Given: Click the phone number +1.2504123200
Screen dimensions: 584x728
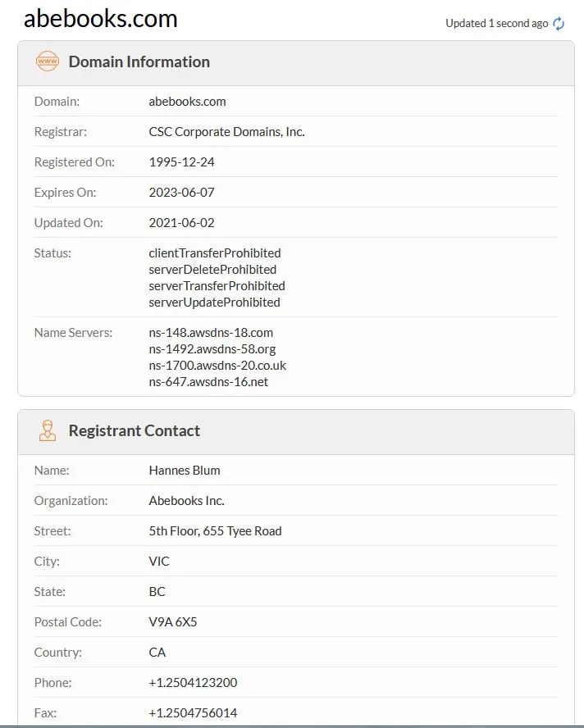Looking at the screenshot, I should tap(193, 682).
